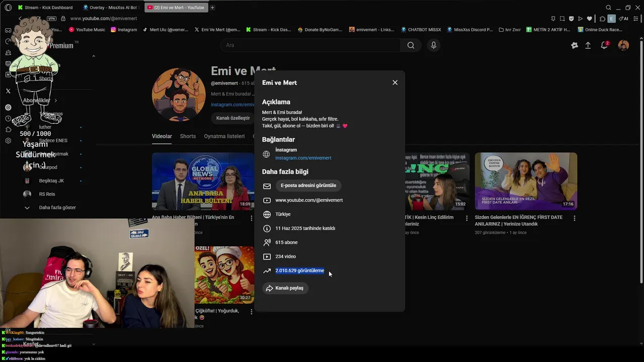This screenshot has height=362, width=644.
Task: Click the player flow arrow icon
Action: pos(580,19)
